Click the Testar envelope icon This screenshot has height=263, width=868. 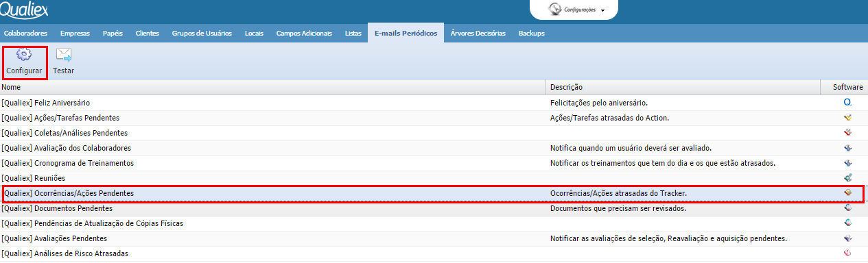64,55
